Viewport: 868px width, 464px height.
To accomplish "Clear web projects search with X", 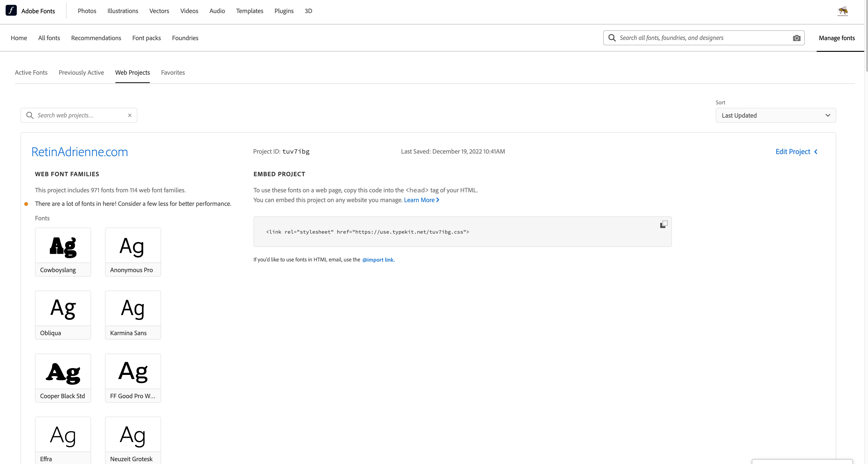I will point(130,115).
